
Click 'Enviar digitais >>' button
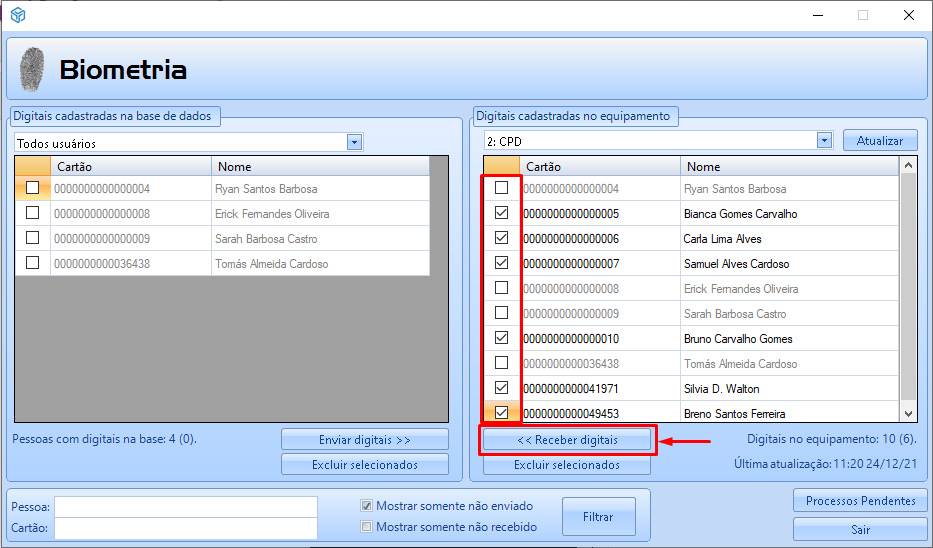click(365, 440)
